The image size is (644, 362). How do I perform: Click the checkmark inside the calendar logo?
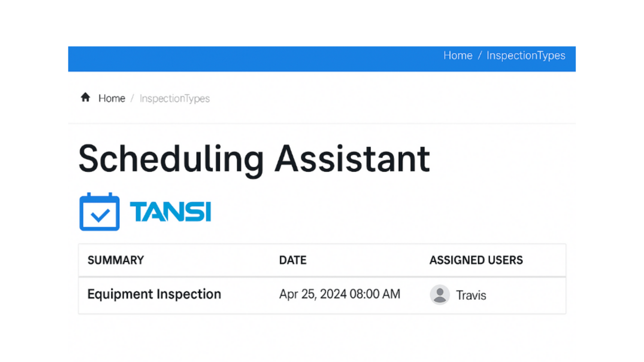(99, 214)
